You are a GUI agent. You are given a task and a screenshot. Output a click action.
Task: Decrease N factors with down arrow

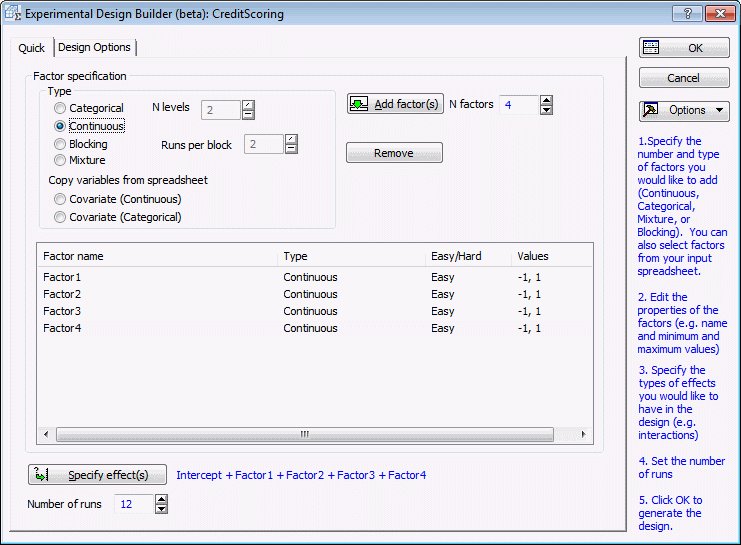click(x=546, y=110)
